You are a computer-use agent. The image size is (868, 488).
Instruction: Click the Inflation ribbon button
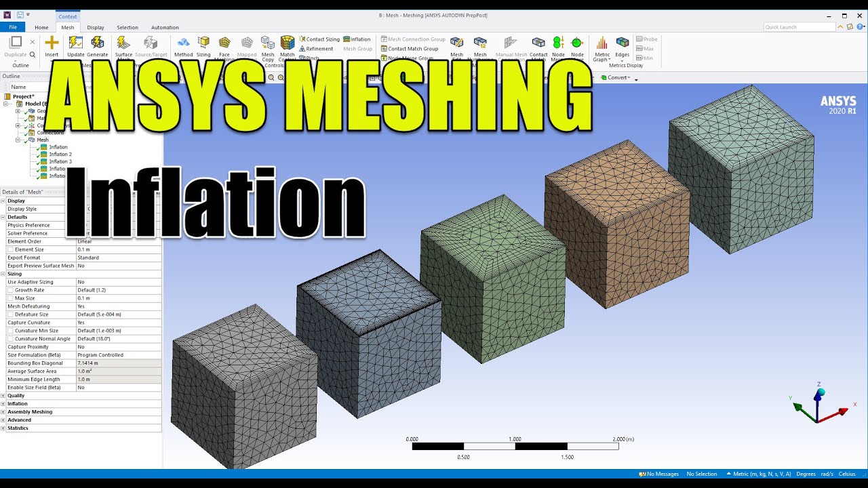[x=357, y=39]
